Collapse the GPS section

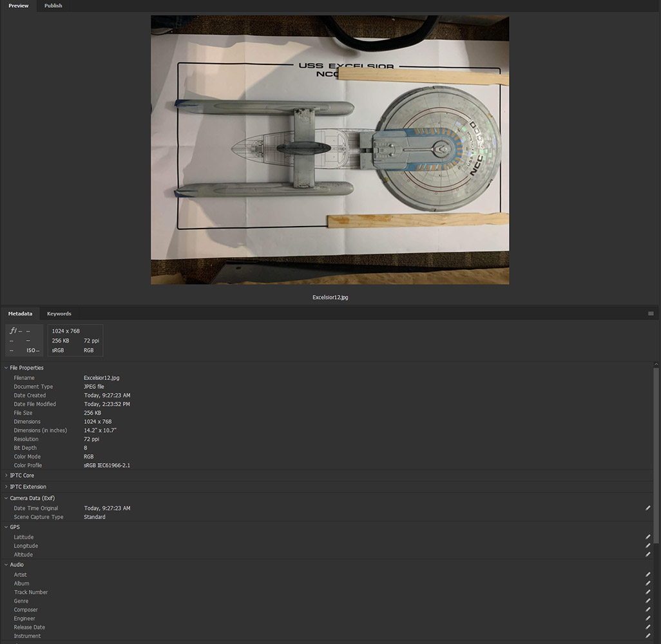6,527
